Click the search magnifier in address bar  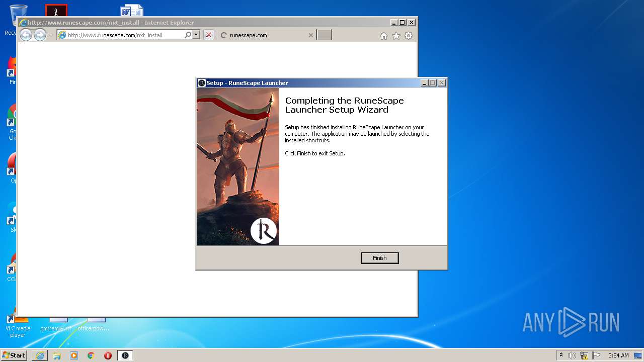pos(188,35)
